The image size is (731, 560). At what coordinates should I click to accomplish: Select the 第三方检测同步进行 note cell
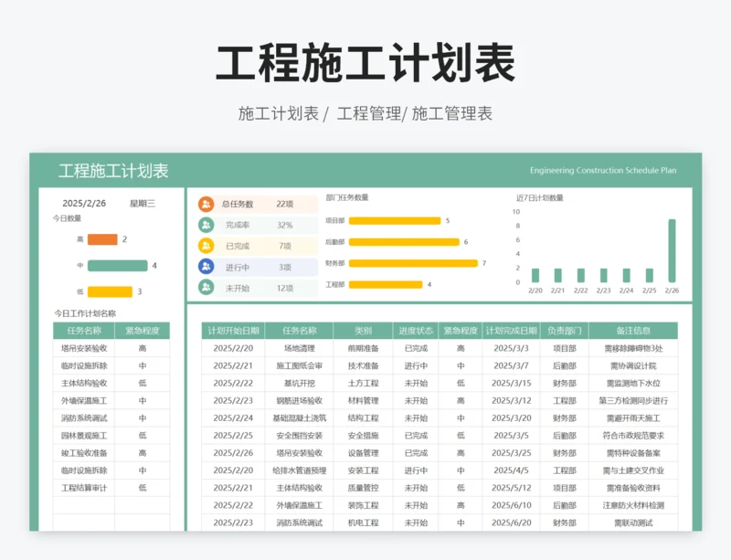(633, 400)
